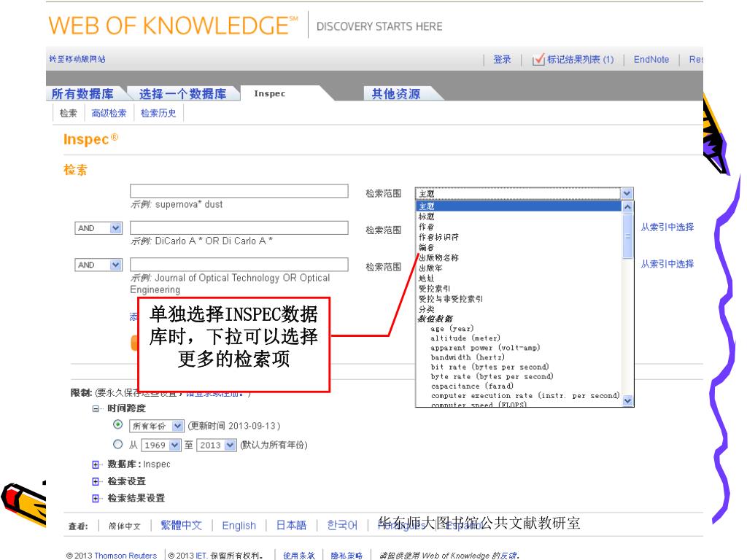Click dropdown list scroll-up arrow
The width and height of the screenshot is (747, 560).
627,206
